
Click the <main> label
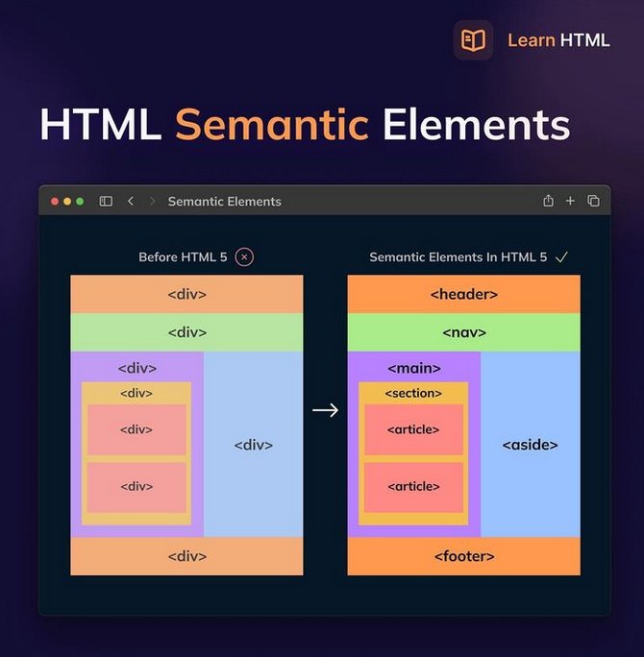click(414, 368)
